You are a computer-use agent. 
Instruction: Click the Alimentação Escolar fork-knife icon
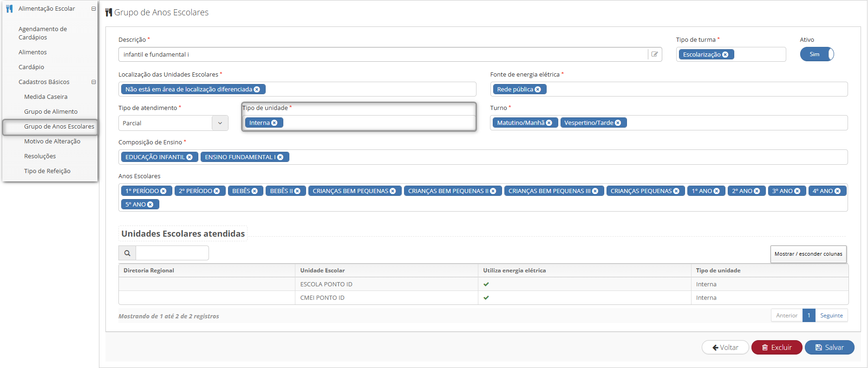pos(9,9)
